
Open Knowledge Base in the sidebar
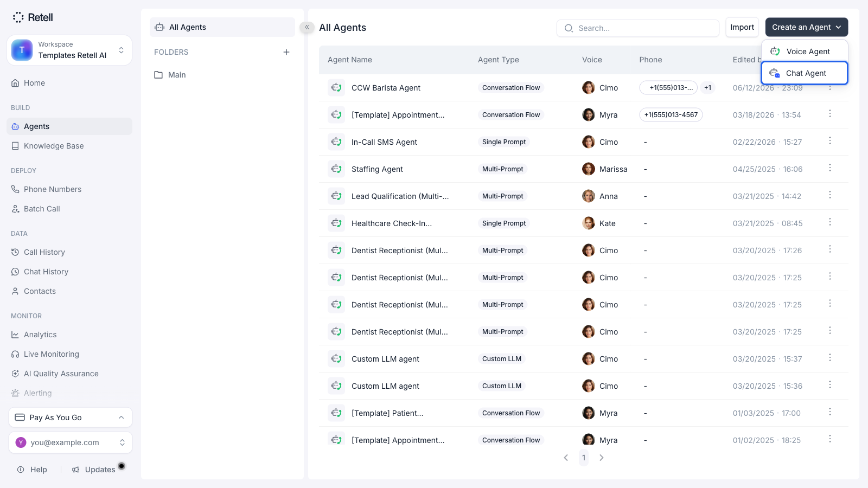pyautogui.click(x=69, y=146)
